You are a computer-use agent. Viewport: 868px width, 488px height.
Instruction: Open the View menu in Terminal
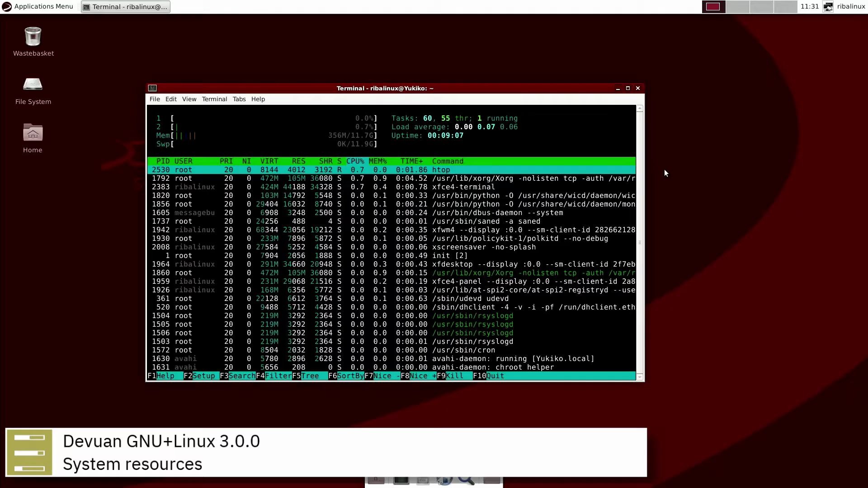click(x=189, y=99)
